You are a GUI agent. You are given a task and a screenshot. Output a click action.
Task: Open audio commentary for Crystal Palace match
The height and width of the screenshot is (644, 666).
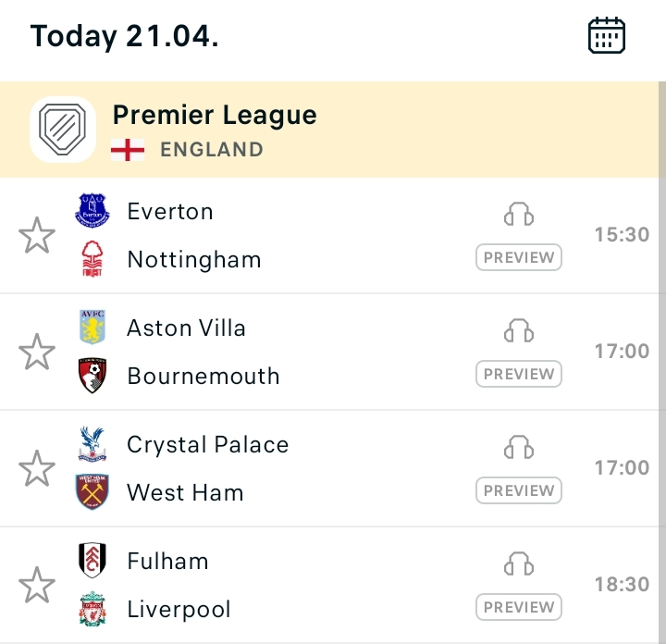coord(519,447)
